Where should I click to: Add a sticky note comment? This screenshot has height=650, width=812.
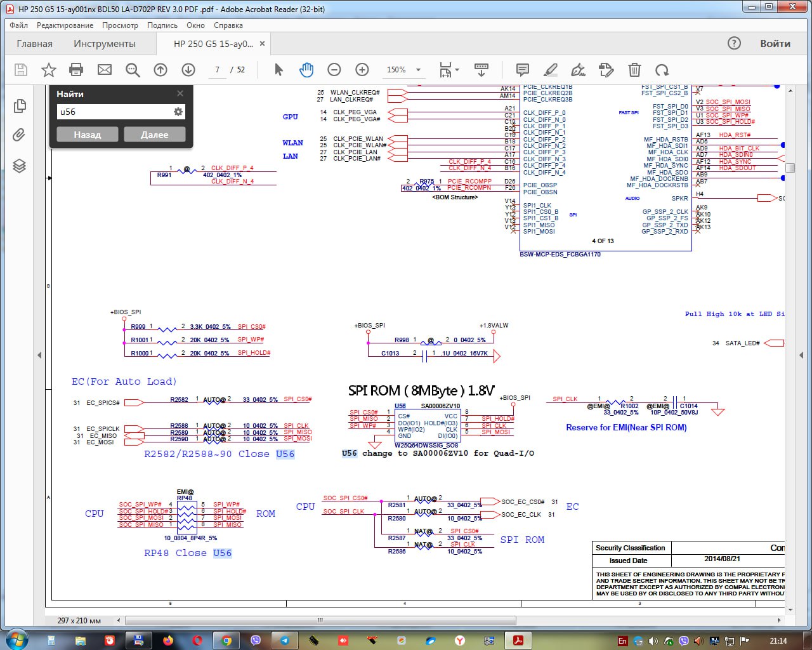pyautogui.click(x=523, y=70)
